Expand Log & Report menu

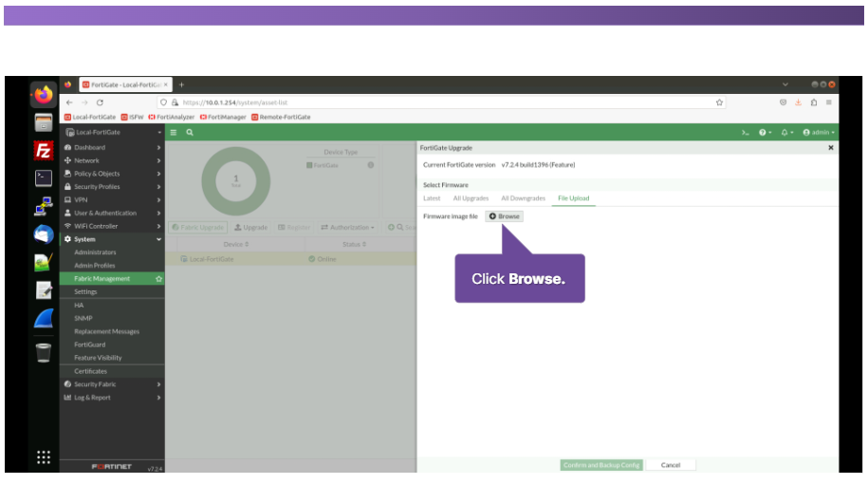tap(113, 398)
